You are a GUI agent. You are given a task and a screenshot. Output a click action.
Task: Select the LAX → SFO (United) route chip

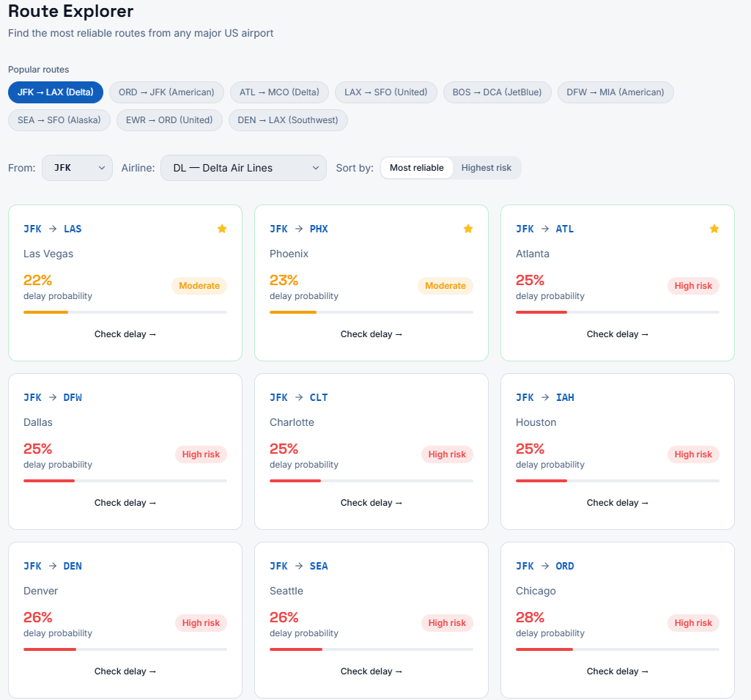tap(385, 92)
